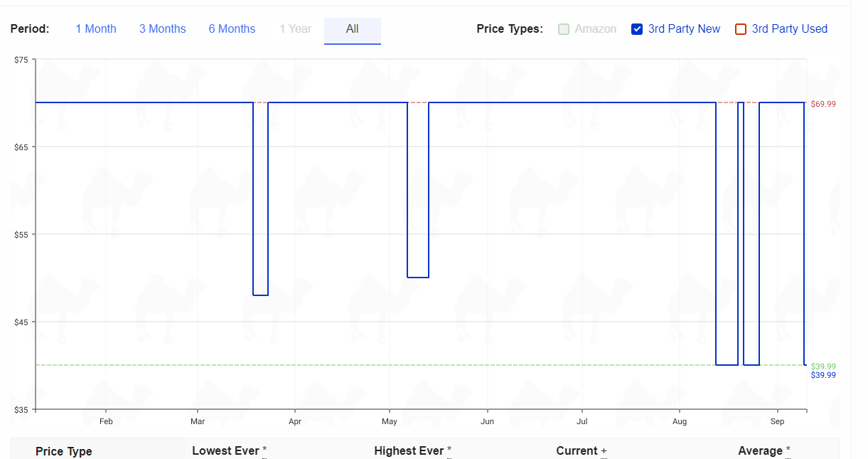Toggle the Amazon price type checkbox
868x459 pixels.
564,29
